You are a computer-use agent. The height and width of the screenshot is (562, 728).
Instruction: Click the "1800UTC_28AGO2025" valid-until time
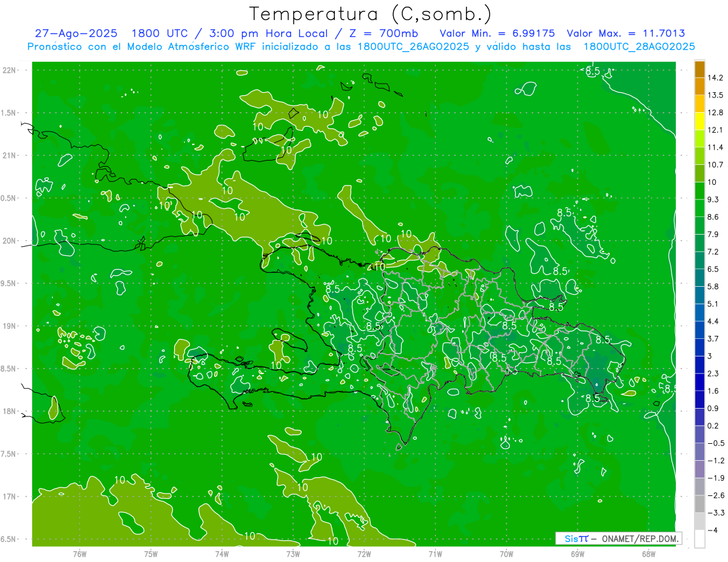[639, 47]
